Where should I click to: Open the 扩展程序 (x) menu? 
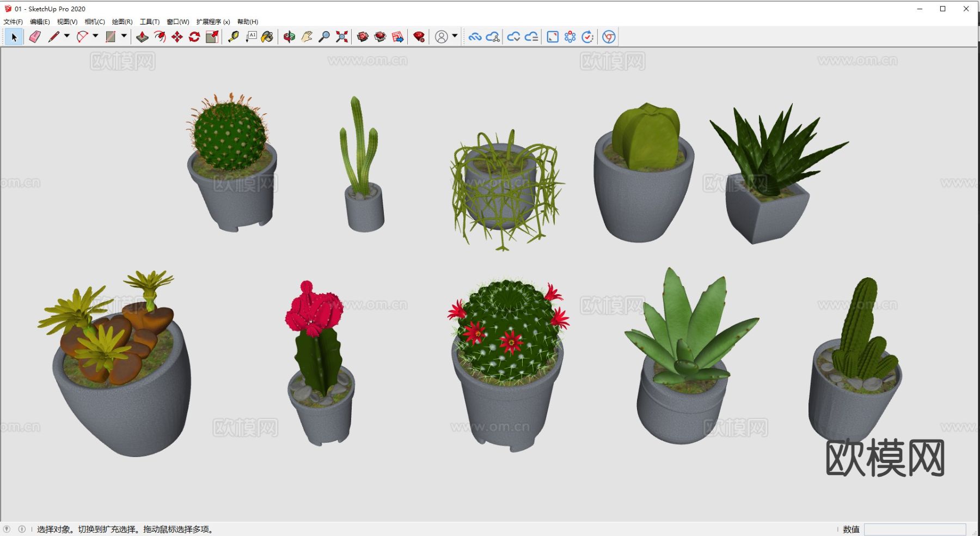(x=213, y=22)
